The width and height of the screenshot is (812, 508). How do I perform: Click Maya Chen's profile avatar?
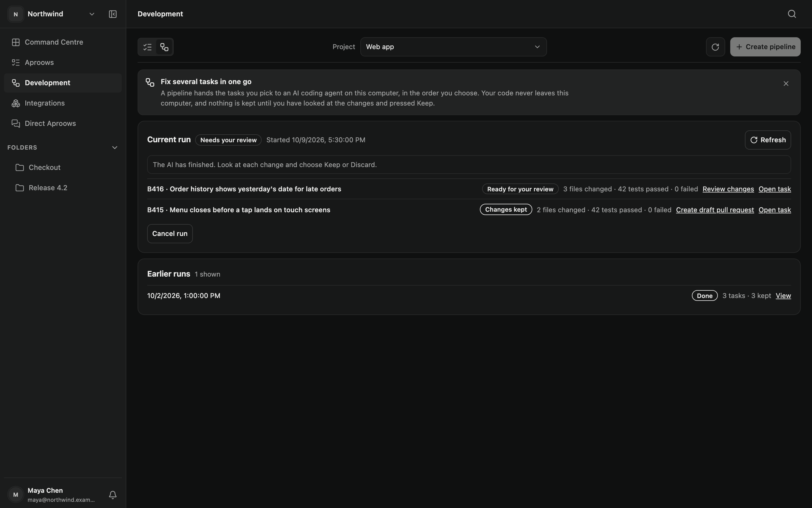coord(16,494)
